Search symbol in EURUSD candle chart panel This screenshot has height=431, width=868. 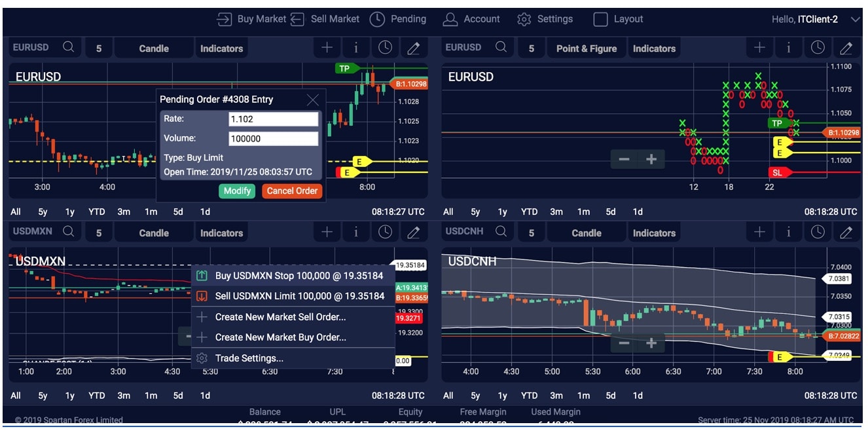coord(69,47)
